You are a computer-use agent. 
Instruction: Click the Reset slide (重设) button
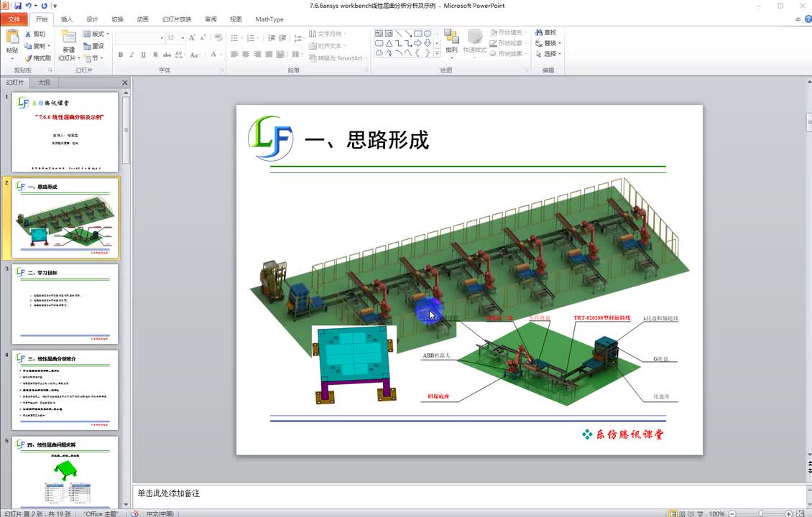click(x=93, y=46)
